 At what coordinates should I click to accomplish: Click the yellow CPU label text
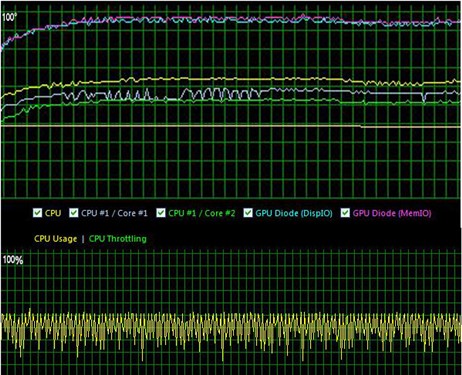[53, 213]
